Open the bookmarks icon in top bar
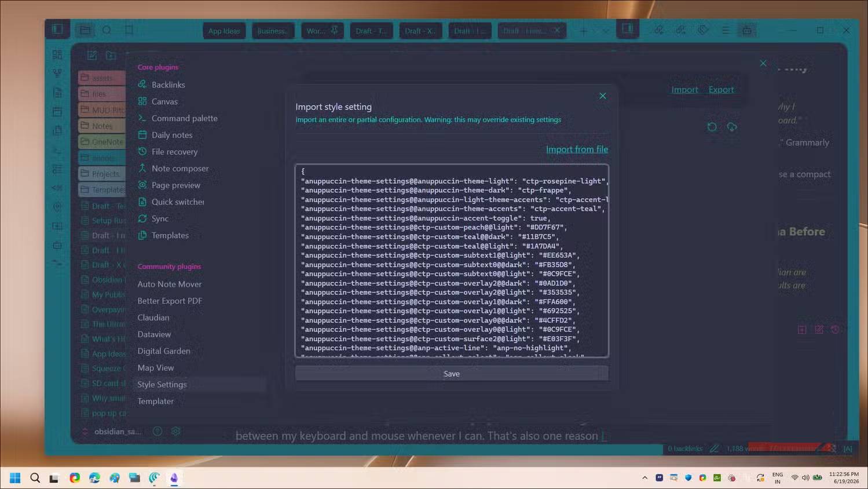 [129, 30]
